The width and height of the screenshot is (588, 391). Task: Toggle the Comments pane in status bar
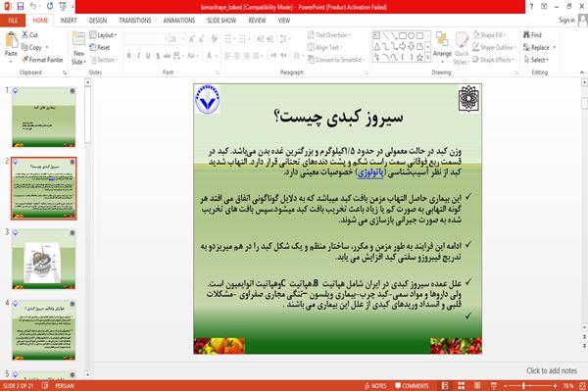412,386
